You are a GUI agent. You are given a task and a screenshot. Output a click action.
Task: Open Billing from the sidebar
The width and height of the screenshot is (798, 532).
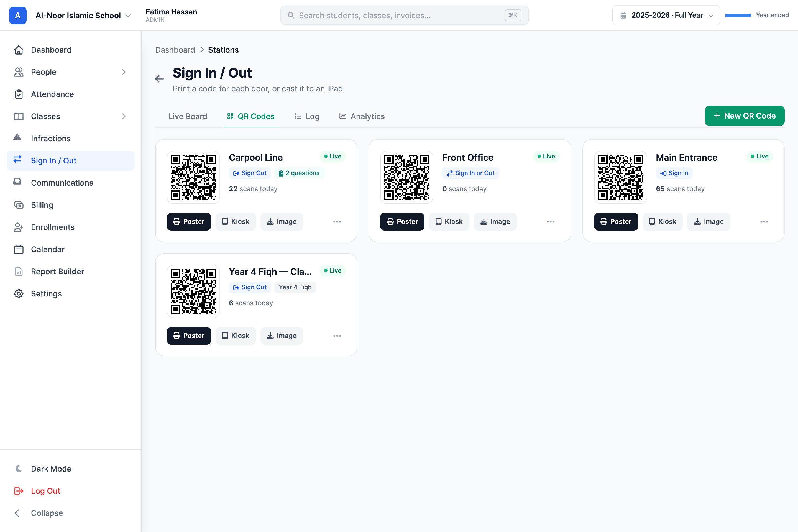click(71, 205)
